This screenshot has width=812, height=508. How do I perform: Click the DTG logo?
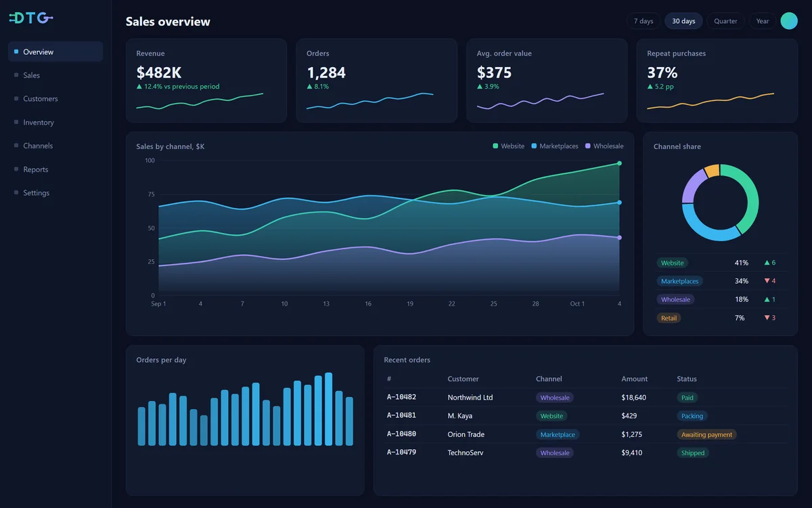31,18
